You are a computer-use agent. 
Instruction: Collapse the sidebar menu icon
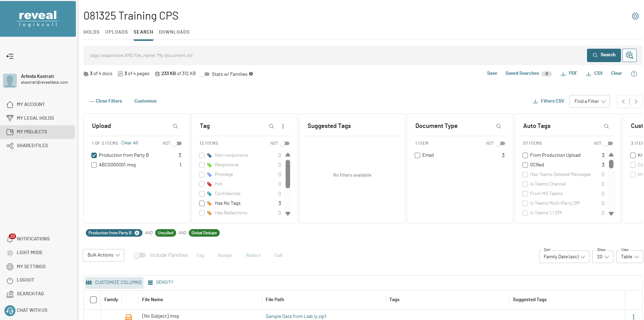[x=10, y=56]
